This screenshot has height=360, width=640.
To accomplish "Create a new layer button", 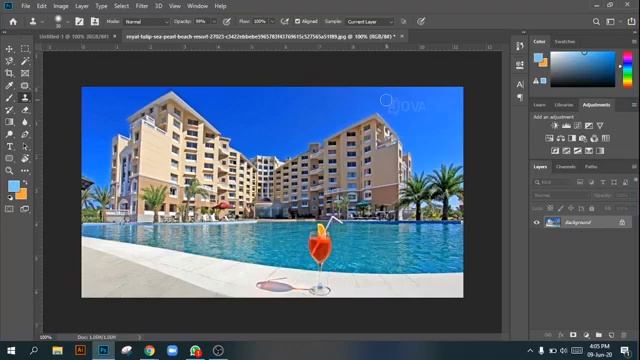I will pos(611,335).
